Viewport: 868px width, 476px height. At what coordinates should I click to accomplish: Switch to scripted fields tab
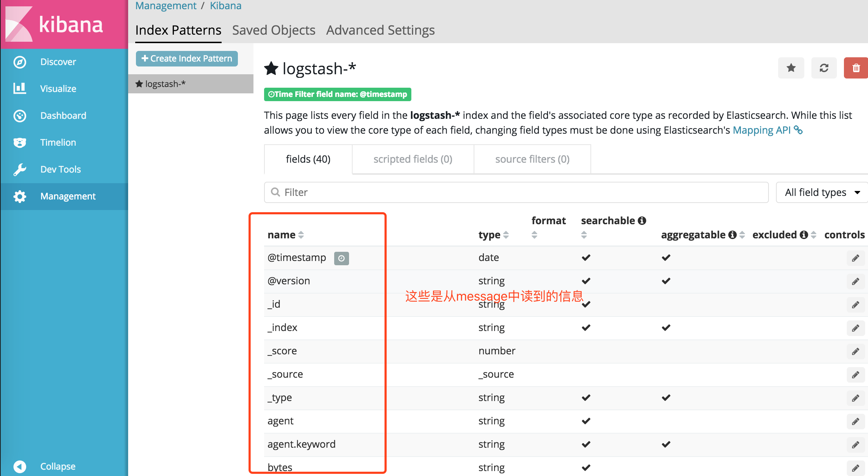(413, 159)
